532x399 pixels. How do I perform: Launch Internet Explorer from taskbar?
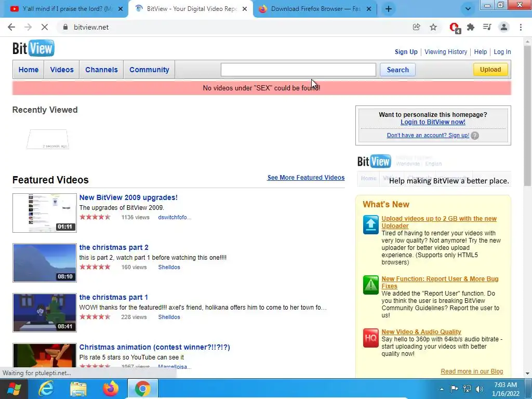(46, 389)
